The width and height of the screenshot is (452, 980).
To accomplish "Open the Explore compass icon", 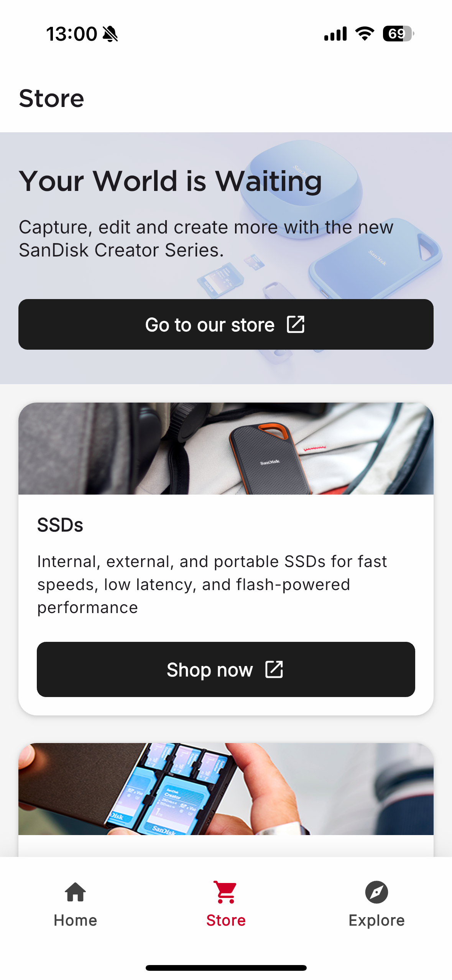I will [x=376, y=892].
